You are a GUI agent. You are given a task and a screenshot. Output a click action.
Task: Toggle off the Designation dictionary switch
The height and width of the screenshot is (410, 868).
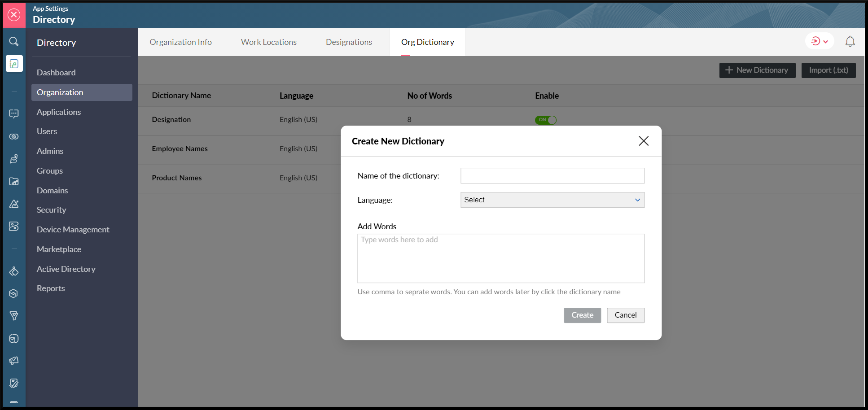546,120
